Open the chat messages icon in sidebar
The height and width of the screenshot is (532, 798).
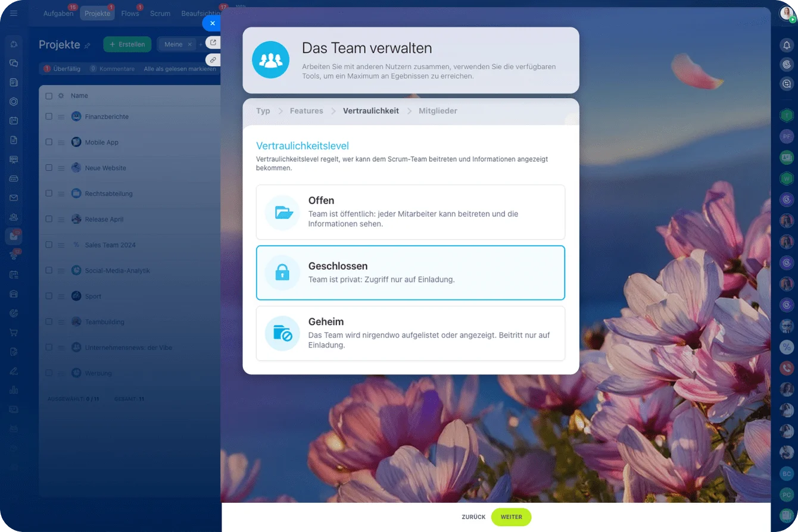14,63
